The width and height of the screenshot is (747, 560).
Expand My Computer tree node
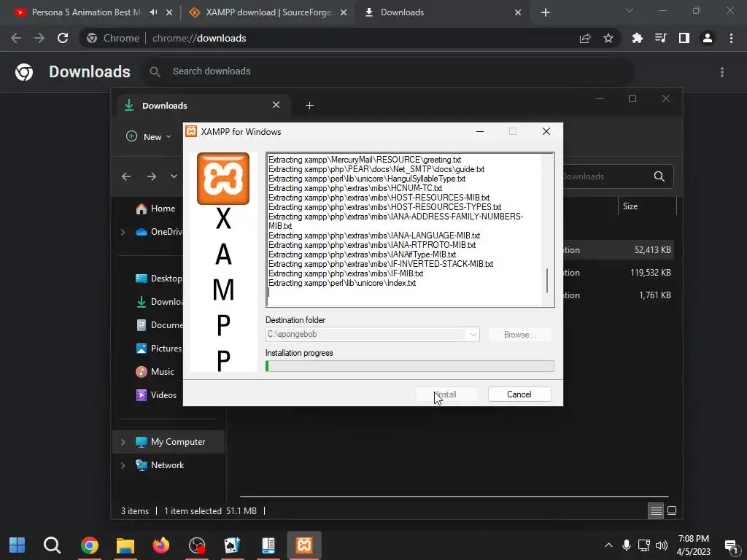tap(123, 442)
